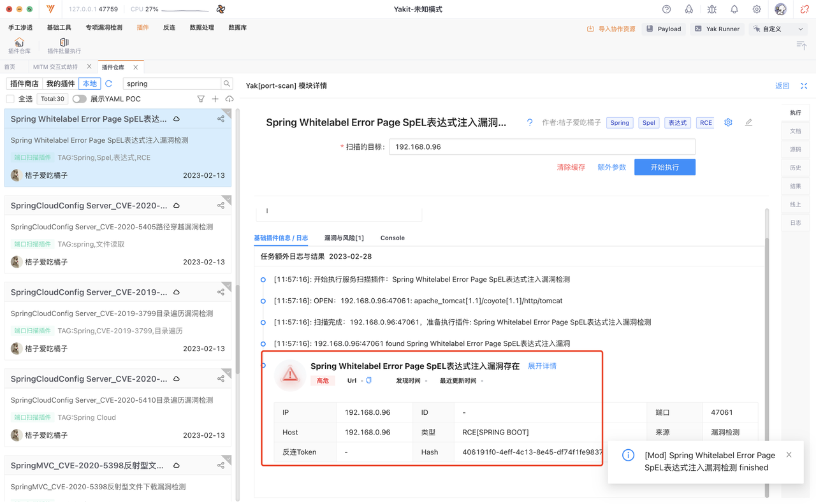Screen dimensions: 816x504
Task: Open the 插件批量执行 toolbar icon
Action: tap(64, 46)
